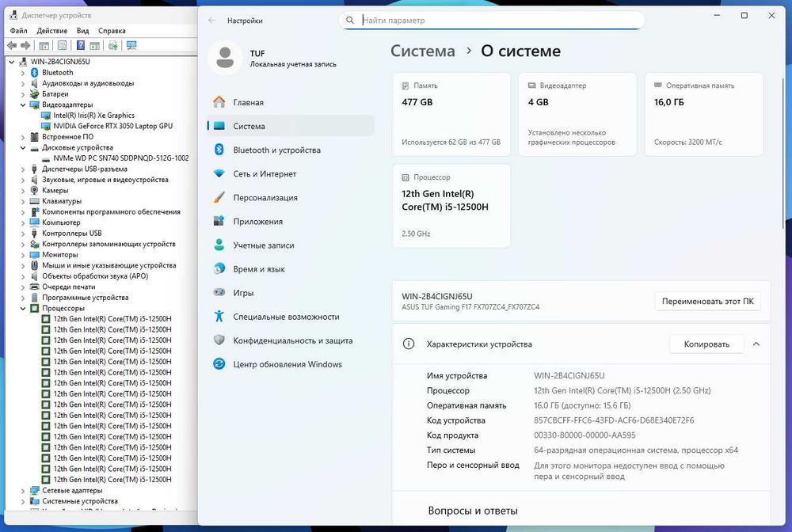Select Система in the Settings sidebar
The image size is (792, 532).
coord(291,126)
